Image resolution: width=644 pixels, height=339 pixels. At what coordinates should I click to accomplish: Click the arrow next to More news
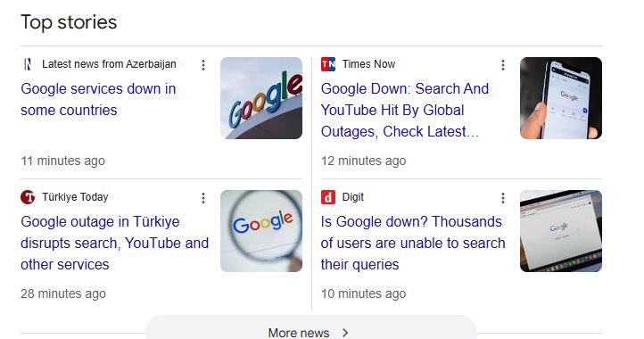(x=345, y=333)
